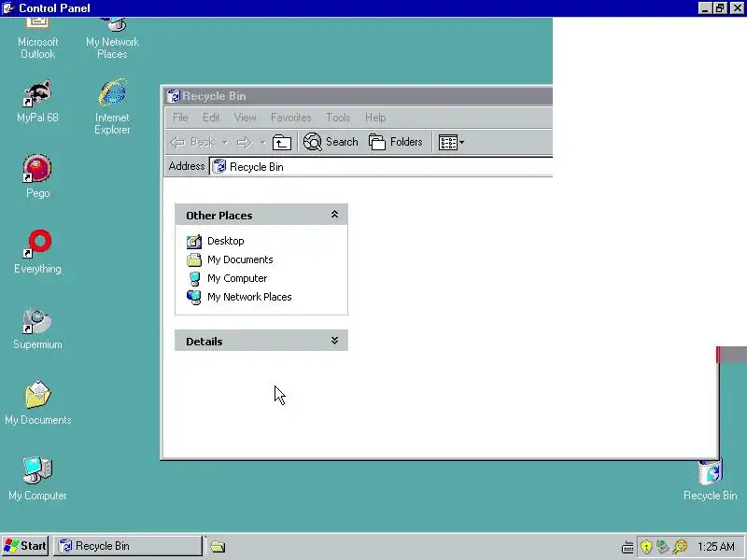Open the Help menu
Viewport: 747px width, 560px height.
375,118
